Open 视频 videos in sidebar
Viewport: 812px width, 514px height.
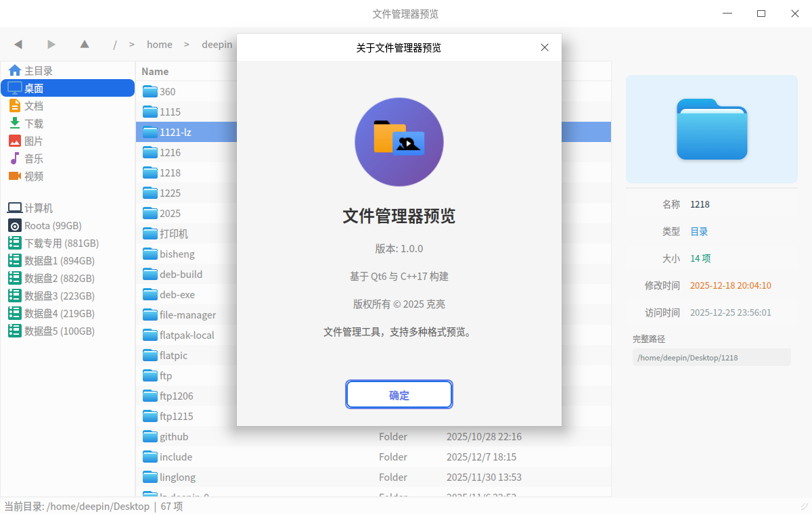68,176
